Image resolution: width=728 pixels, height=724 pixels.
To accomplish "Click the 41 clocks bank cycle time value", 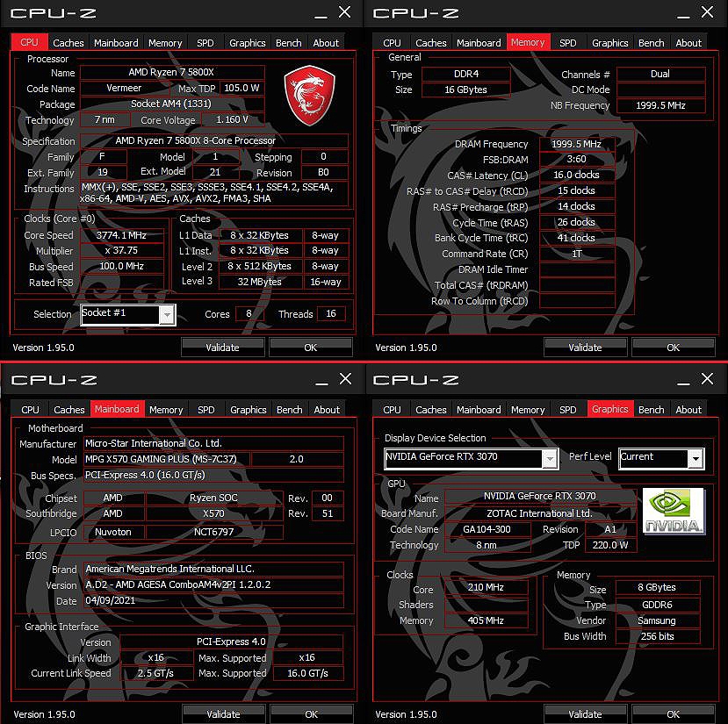I will [x=577, y=238].
